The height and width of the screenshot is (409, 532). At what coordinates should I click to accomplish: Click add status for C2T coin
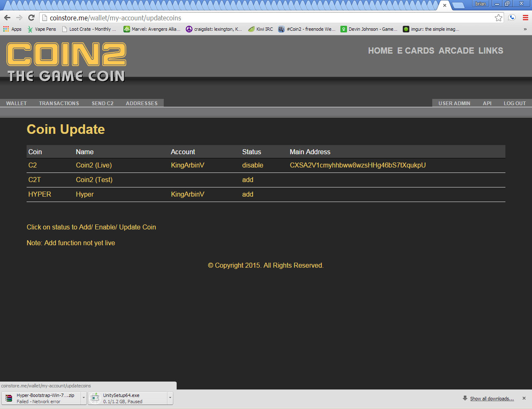[248, 180]
